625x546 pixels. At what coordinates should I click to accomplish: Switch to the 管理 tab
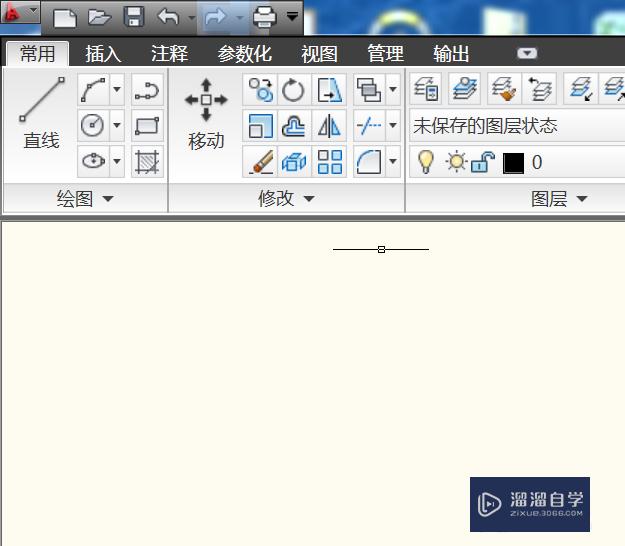385,54
